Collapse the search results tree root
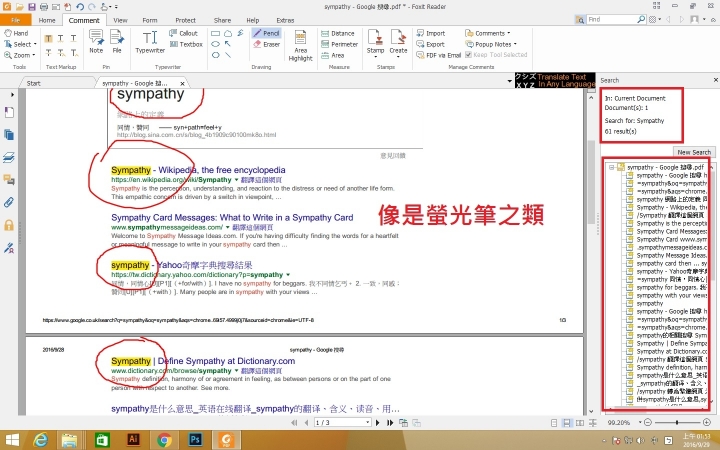The height and width of the screenshot is (450, 720). 612,168
